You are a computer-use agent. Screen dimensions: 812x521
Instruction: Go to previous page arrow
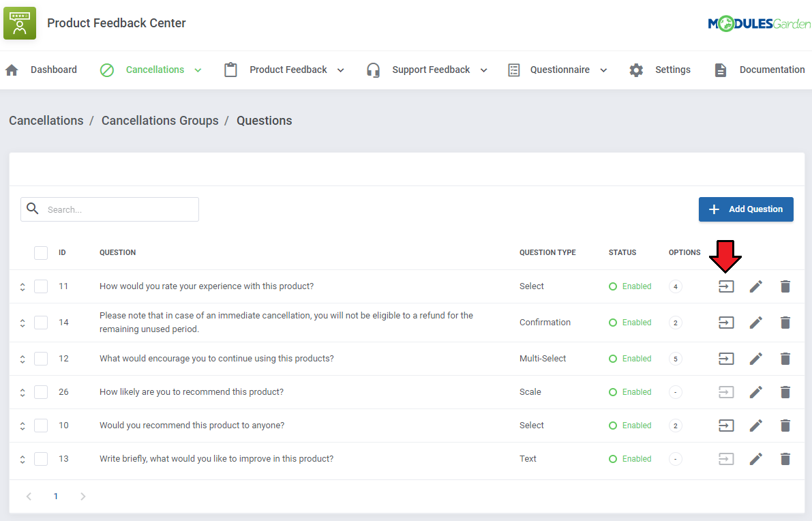(x=29, y=496)
